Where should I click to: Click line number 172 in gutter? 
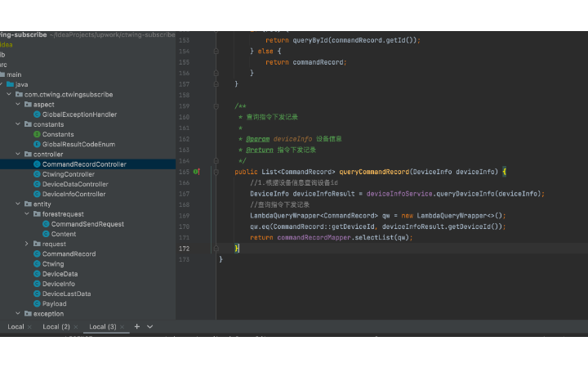tap(184, 249)
